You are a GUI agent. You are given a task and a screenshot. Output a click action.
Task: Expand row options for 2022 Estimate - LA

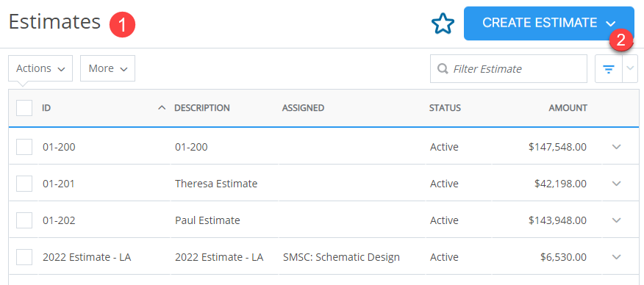(x=617, y=257)
